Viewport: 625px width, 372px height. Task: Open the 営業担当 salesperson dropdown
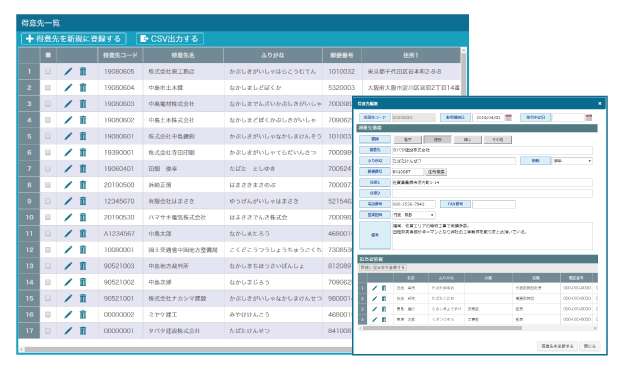coord(414,215)
